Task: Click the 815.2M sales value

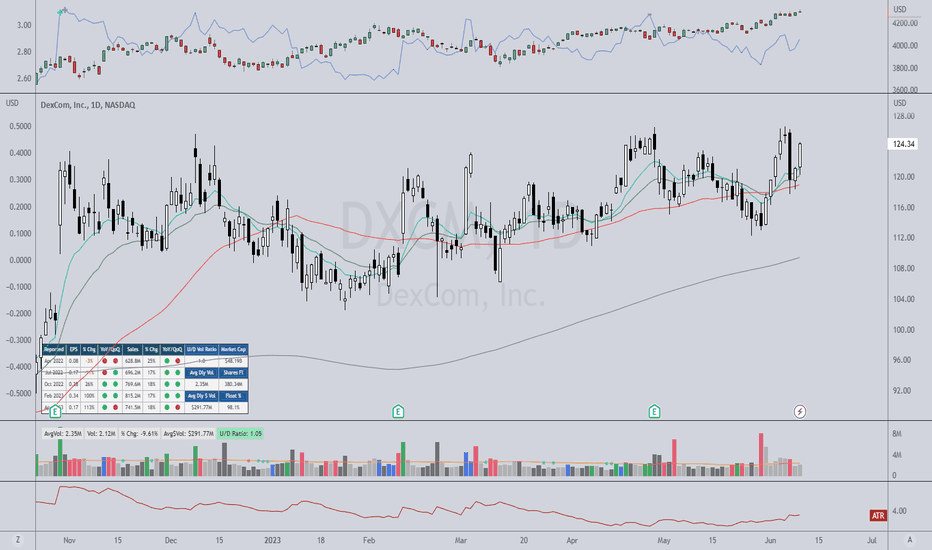Action: (133, 396)
